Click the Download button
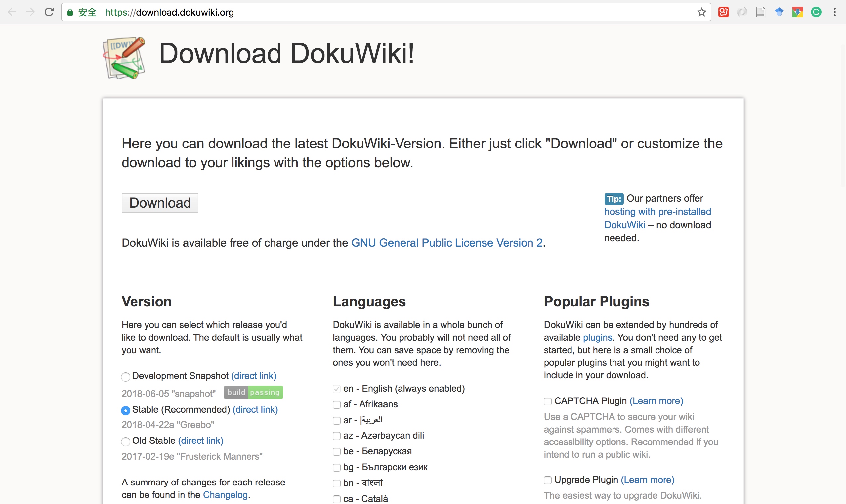 click(160, 203)
